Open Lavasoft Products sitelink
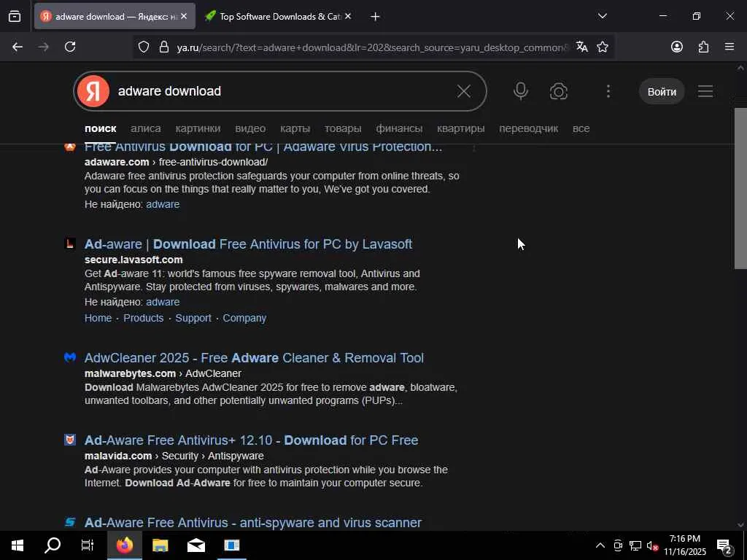The width and height of the screenshot is (747, 560). coord(144,318)
